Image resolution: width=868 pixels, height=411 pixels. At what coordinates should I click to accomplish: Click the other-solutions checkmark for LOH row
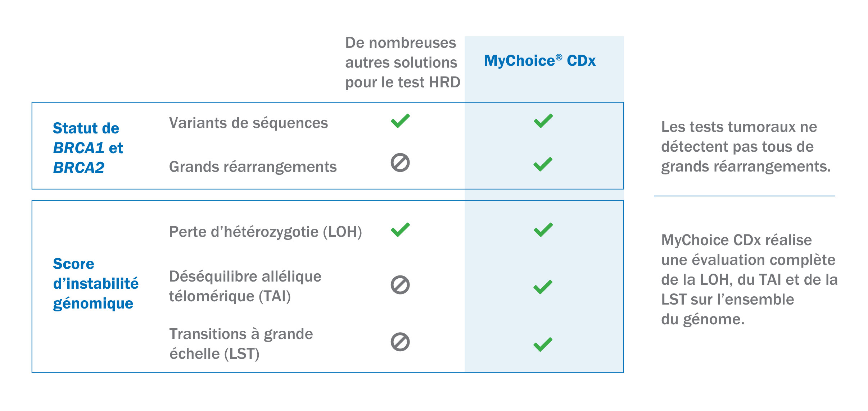400,230
